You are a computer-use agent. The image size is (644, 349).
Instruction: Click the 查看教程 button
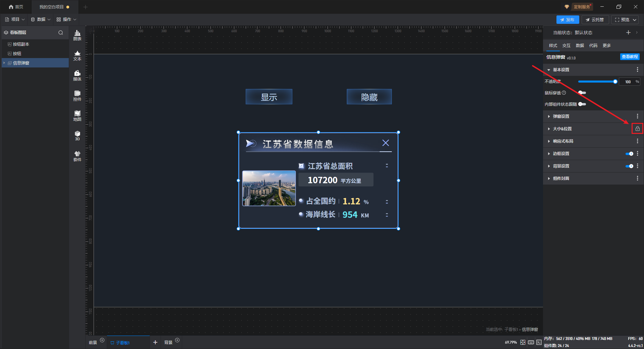(630, 57)
